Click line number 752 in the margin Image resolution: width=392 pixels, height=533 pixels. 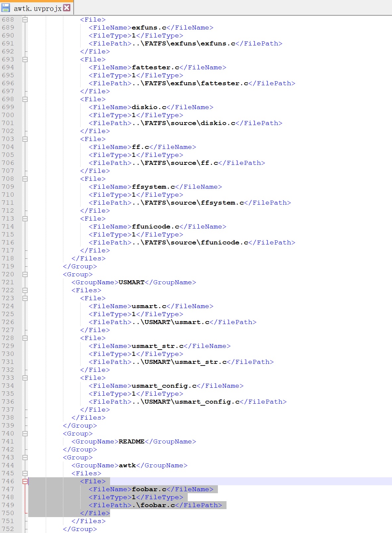[8, 529]
